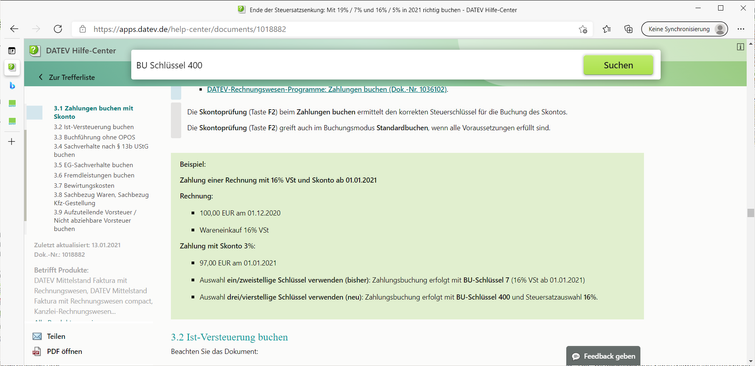Viewport: 755px width, 366px height.
Task: Click the DATEV Hilfe-Center question-mark logo
Action: 34,50
